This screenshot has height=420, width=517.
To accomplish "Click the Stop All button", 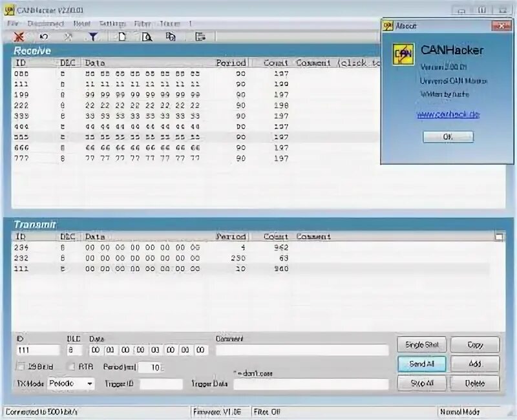I will (422, 383).
